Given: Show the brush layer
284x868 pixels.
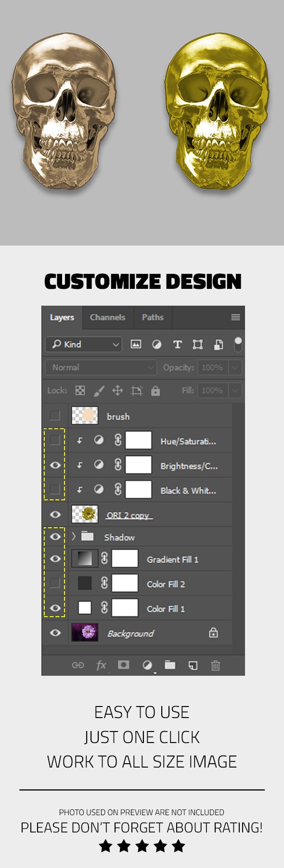Looking at the screenshot, I should point(55,415).
